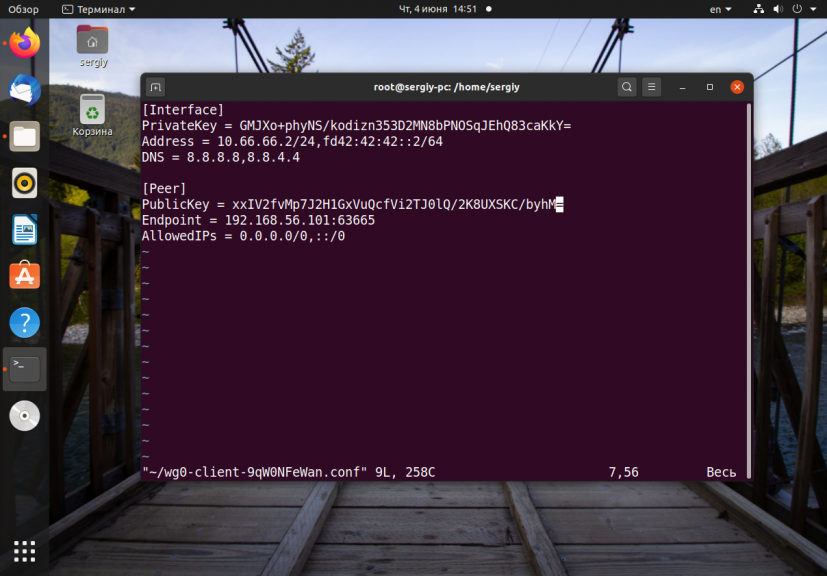Click the Обзор activities button

(23, 9)
